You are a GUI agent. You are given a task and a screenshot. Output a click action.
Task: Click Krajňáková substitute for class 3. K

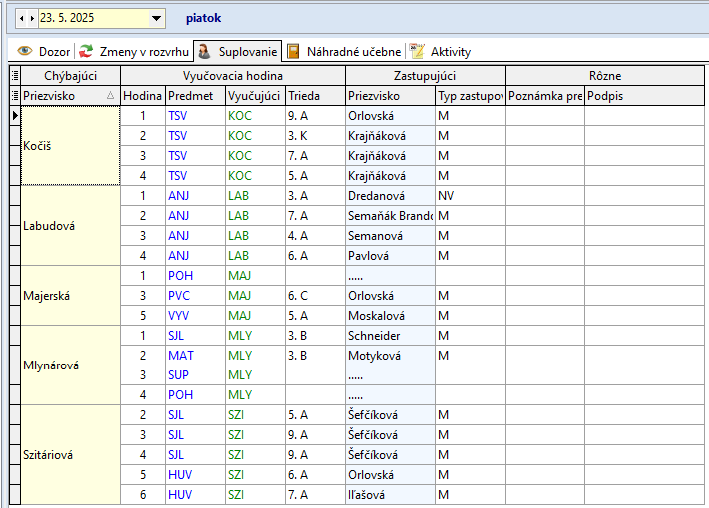click(390, 136)
